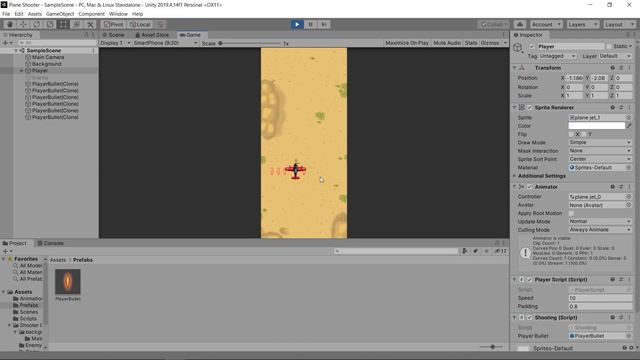Open the Draw Mode Simple dropdown

tap(600, 142)
